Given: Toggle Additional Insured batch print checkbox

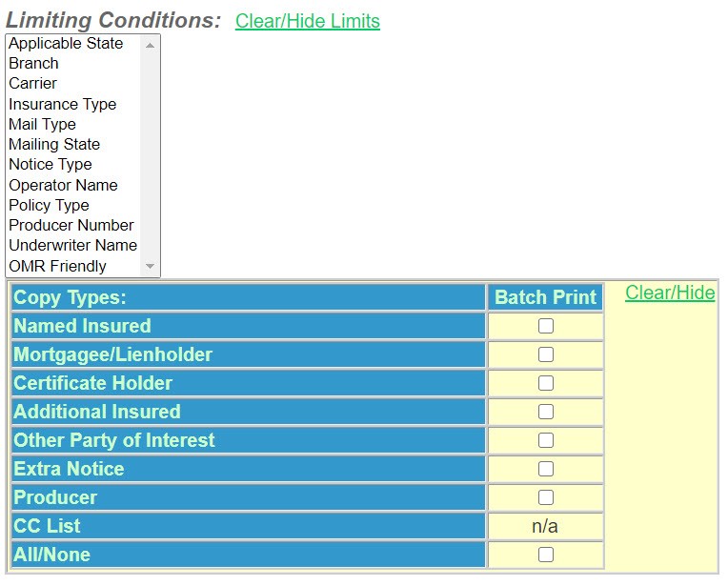Looking at the screenshot, I should 546,412.
